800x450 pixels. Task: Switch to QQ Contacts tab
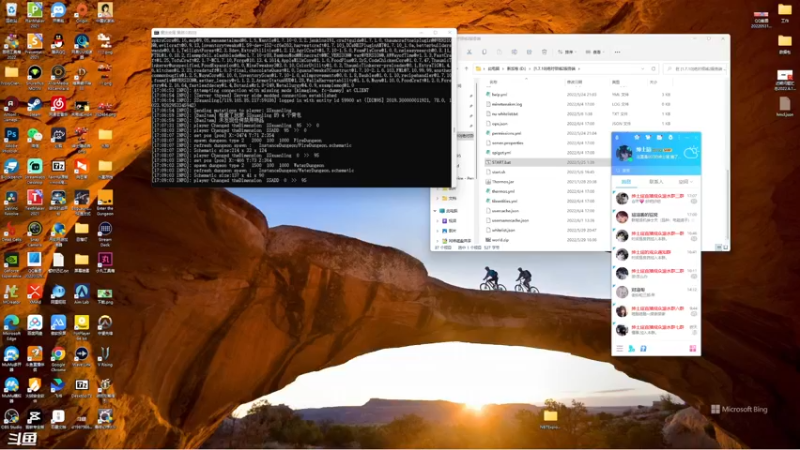[656, 182]
